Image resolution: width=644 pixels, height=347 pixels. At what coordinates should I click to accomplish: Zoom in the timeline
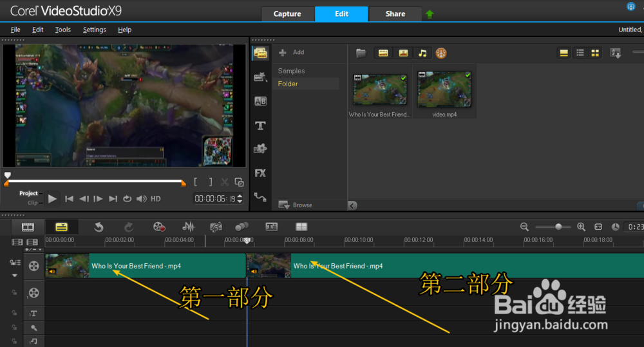(581, 227)
